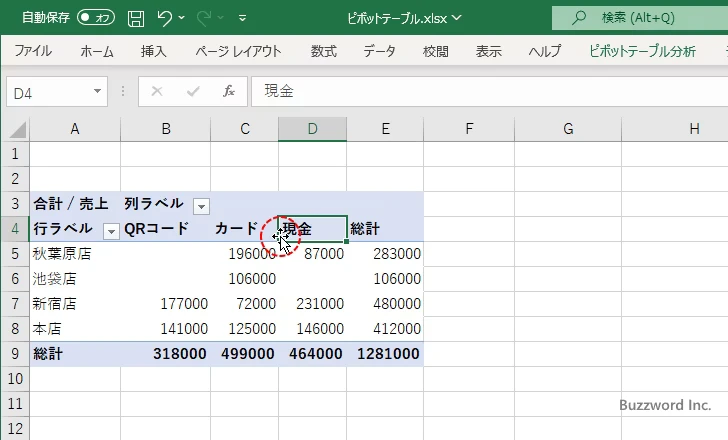Click the formula bar showing 現金
The width and height of the screenshot is (728, 440).
[x=489, y=91]
